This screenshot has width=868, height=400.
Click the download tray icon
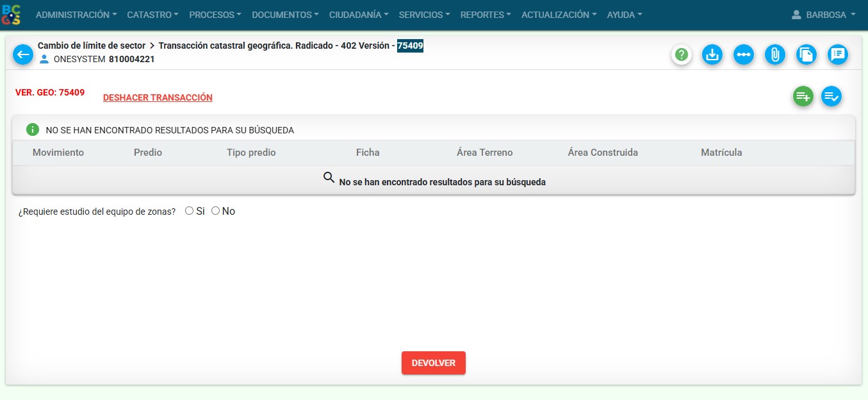point(712,55)
